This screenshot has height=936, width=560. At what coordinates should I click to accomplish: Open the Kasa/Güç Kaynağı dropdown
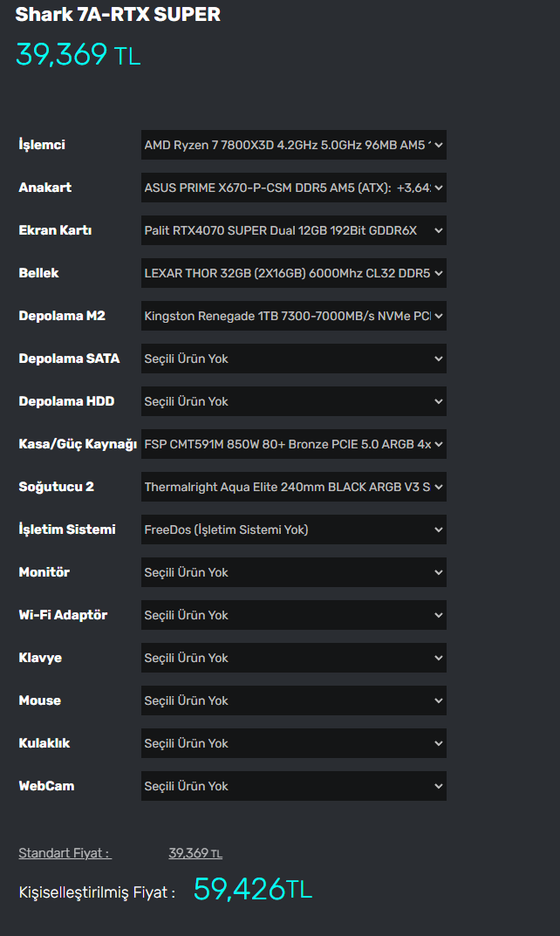(x=293, y=444)
